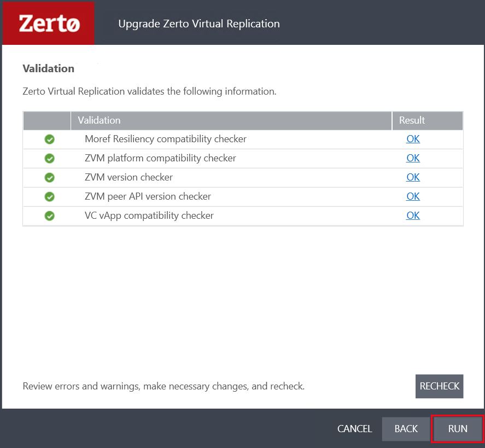Select 'ZVM peer API version checker' text

click(x=148, y=196)
